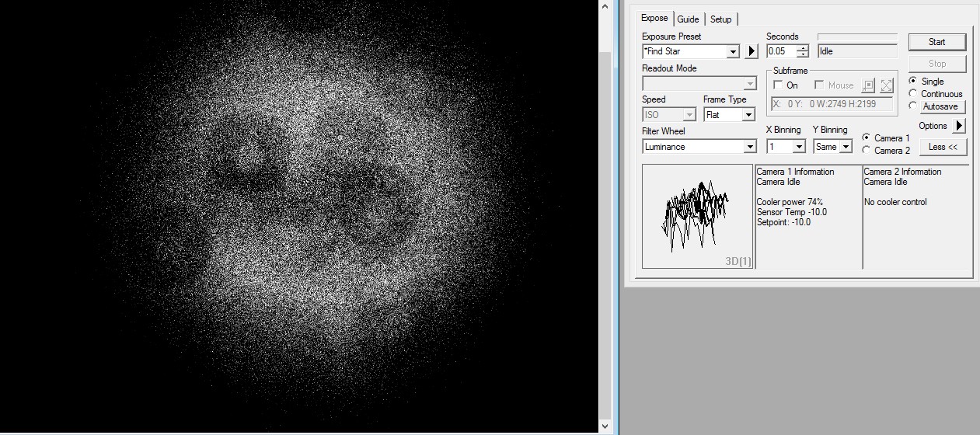Open the 3D statistics graph thumbnail
This screenshot has height=435, width=980.
pyautogui.click(x=698, y=216)
